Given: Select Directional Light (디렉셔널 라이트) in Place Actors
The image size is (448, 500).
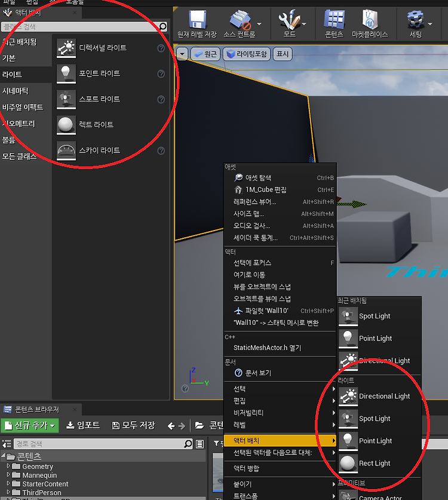Looking at the screenshot, I should click(111, 48).
